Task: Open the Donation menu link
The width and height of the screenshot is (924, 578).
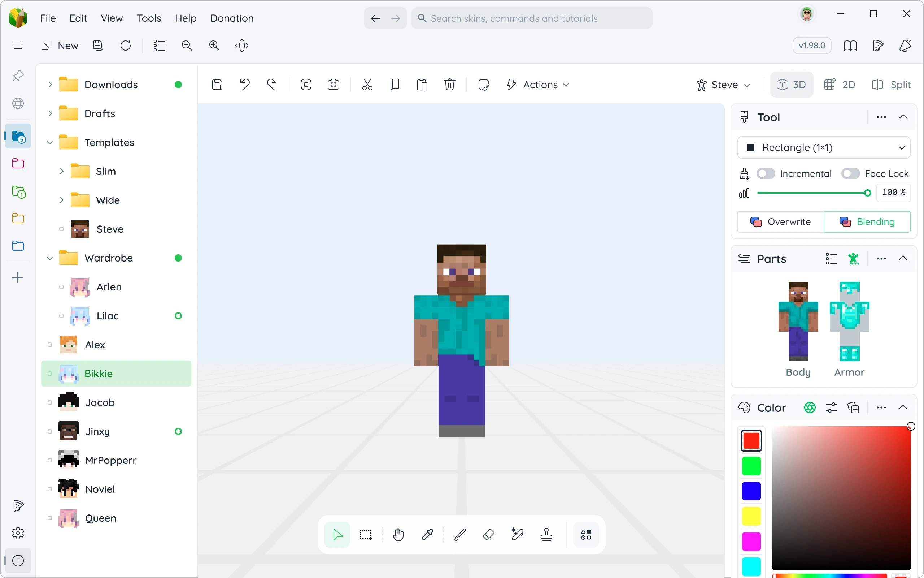Action: click(x=232, y=18)
